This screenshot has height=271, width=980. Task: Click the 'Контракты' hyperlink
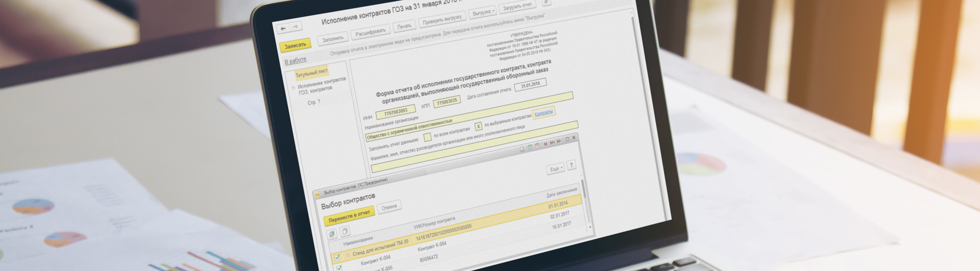[544, 112]
